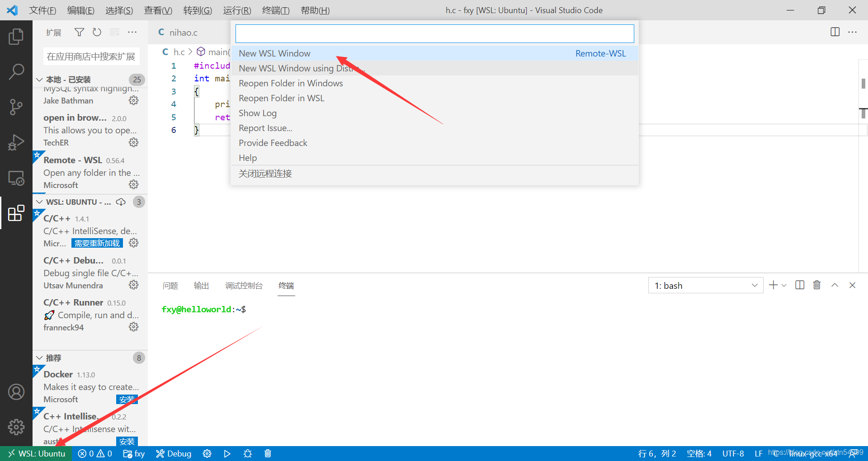Click the manage gear for Jake Bathman extension
Image resolution: width=868 pixels, height=461 pixels.
click(x=133, y=100)
